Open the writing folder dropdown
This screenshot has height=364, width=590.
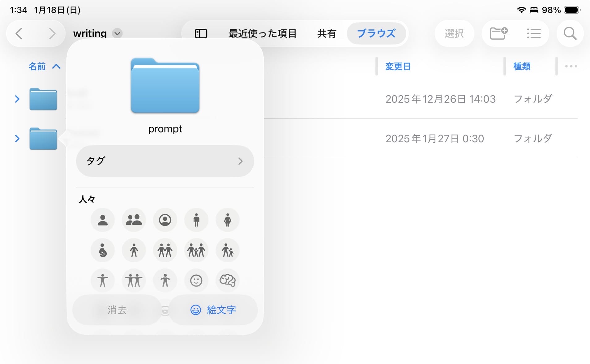[x=117, y=33]
